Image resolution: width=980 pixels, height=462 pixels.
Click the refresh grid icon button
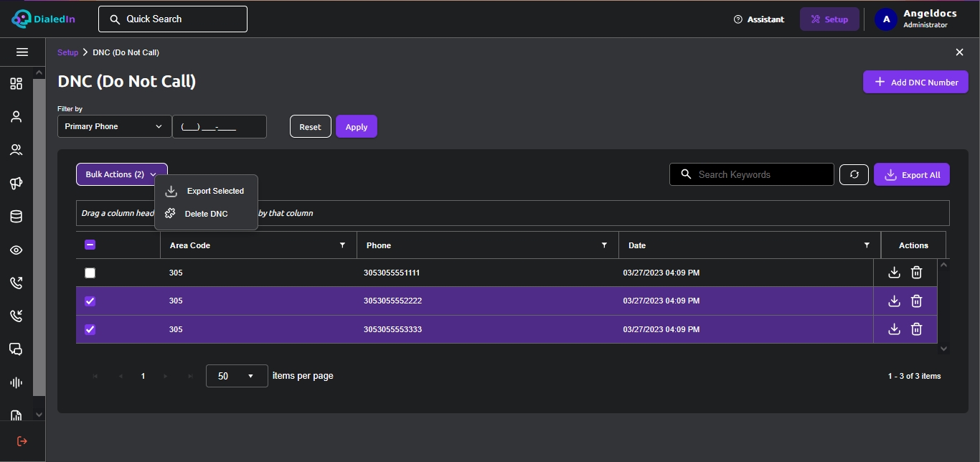coord(854,174)
